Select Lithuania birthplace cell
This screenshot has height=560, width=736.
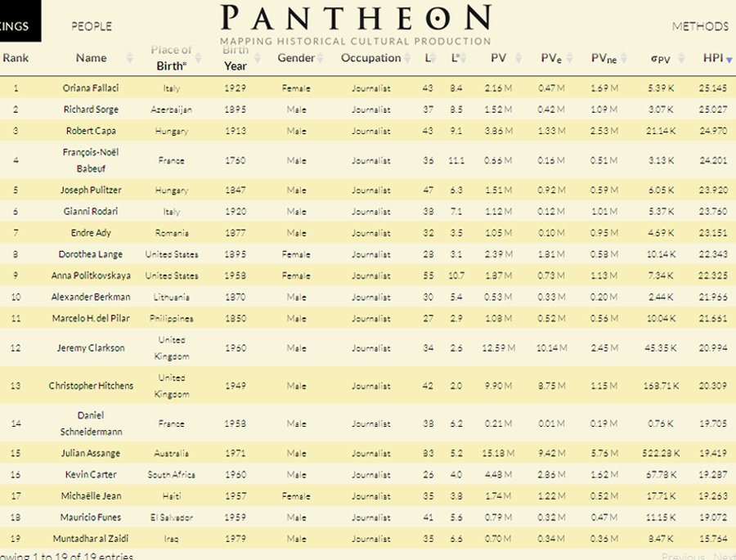coord(172,297)
